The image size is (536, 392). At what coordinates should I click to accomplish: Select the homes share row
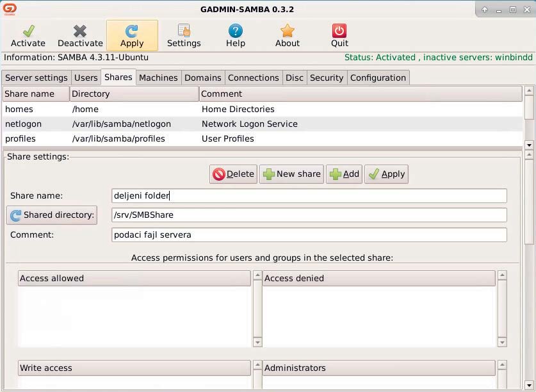[263, 109]
